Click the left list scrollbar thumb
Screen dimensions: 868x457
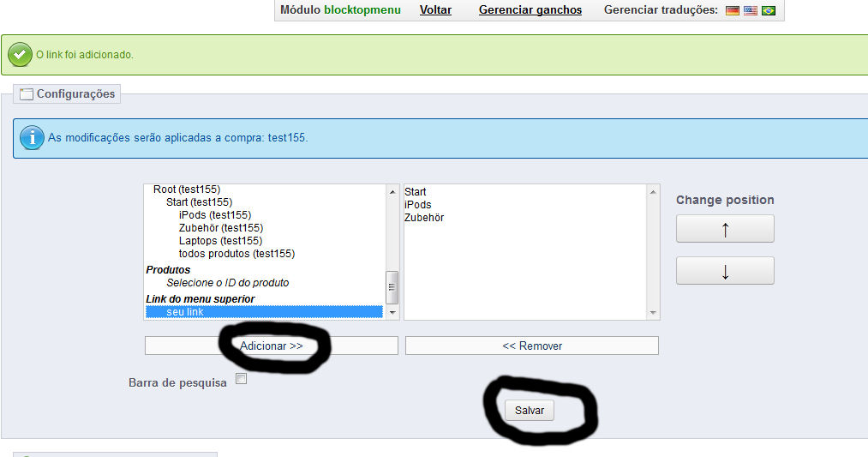point(392,287)
